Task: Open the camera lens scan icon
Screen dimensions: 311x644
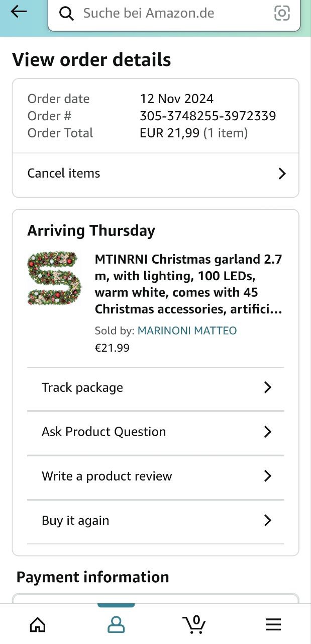Action: pyautogui.click(x=282, y=14)
